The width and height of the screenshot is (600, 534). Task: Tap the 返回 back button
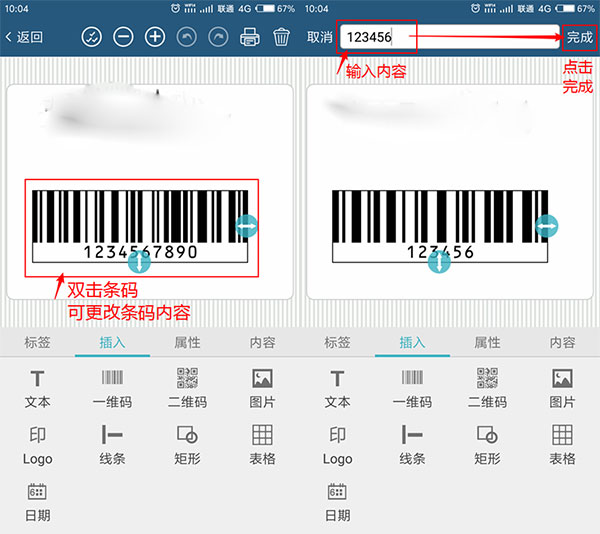[x=24, y=37]
